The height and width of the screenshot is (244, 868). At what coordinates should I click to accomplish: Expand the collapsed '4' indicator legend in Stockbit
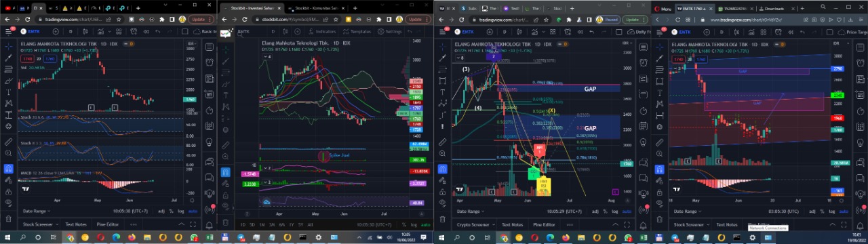pos(267,56)
